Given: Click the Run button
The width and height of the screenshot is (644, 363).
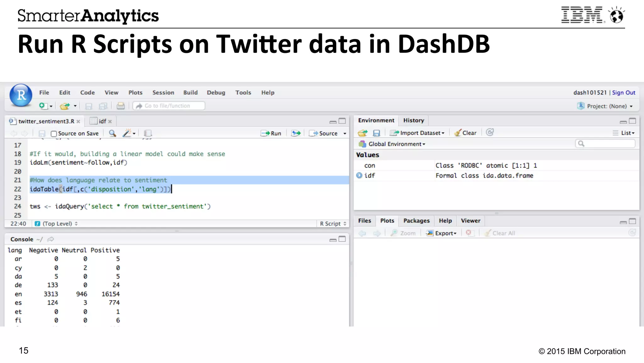Looking at the screenshot, I should [271, 133].
